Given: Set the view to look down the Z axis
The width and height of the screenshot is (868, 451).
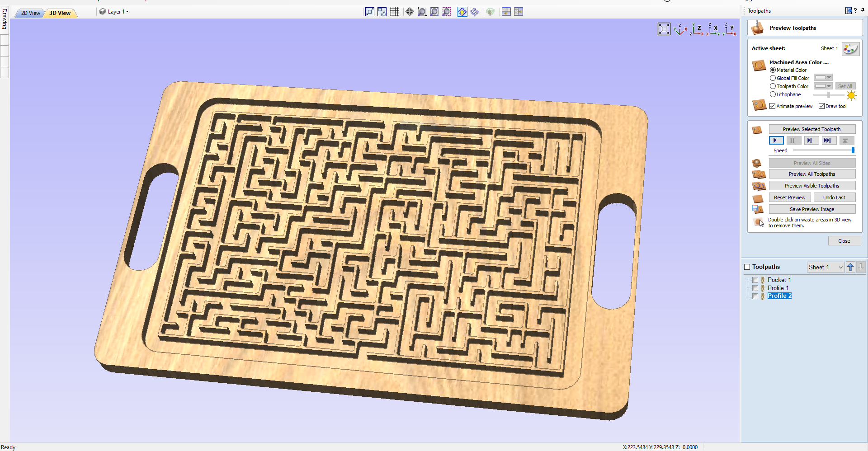Looking at the screenshot, I should (x=698, y=29).
